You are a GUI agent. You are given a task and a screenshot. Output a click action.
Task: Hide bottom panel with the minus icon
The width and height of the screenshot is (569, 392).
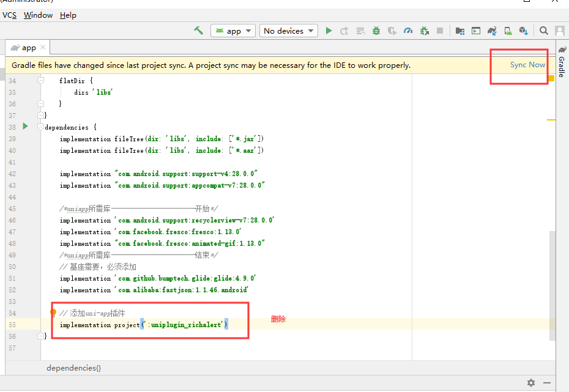(x=547, y=383)
